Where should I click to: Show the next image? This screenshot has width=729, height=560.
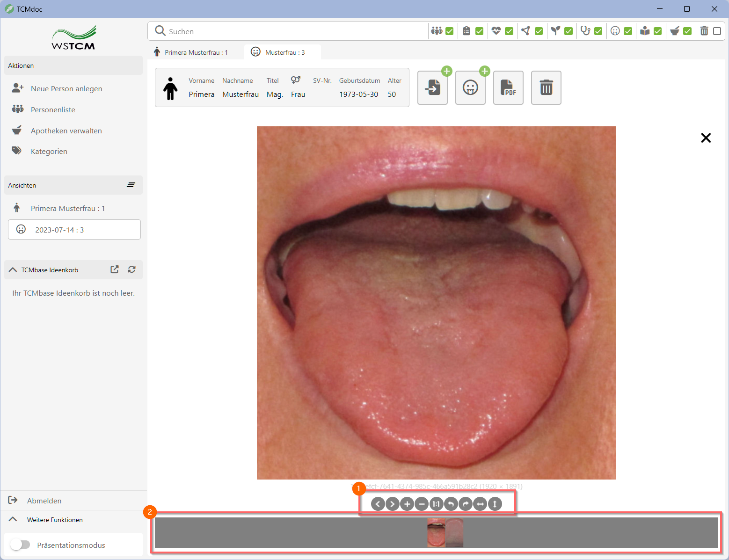[393, 504]
